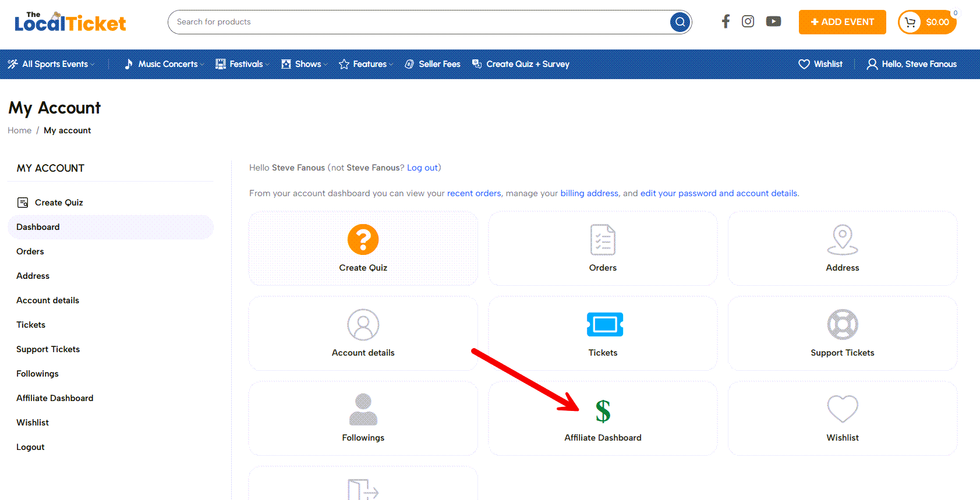
Task: Click the music note icon in navbar
Action: click(x=129, y=64)
